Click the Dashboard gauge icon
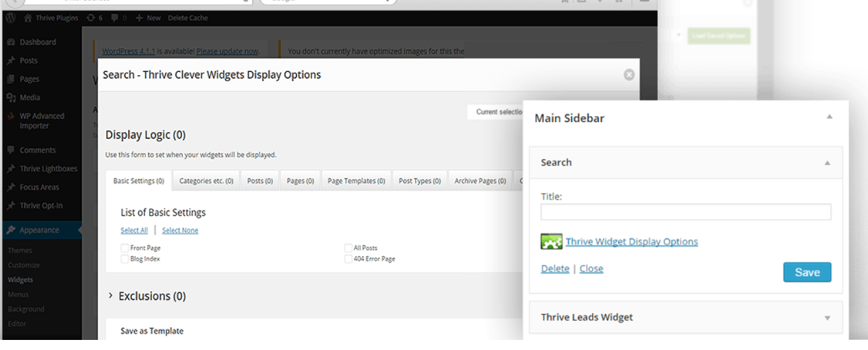This screenshot has width=868, height=350. pos(11,42)
